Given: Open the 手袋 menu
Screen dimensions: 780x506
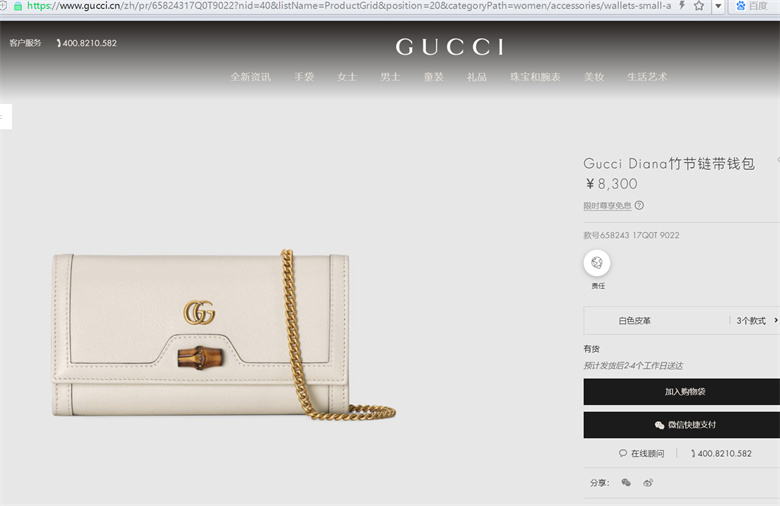Looking at the screenshot, I should (304, 77).
